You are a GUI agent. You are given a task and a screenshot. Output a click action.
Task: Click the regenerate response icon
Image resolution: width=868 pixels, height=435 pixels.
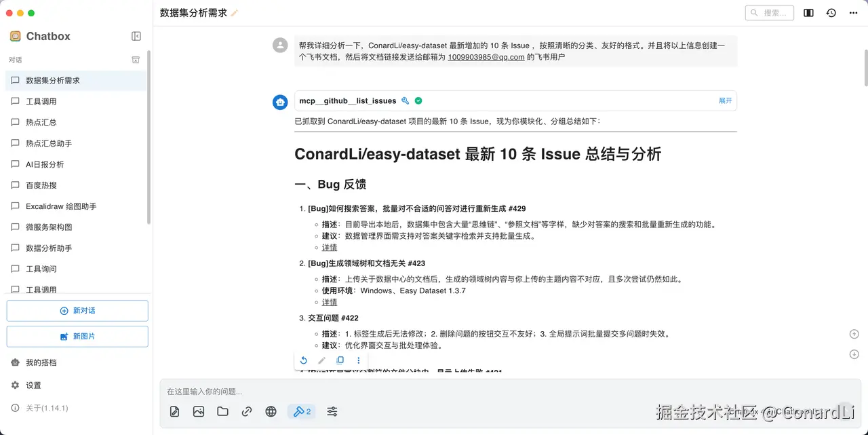click(x=304, y=360)
